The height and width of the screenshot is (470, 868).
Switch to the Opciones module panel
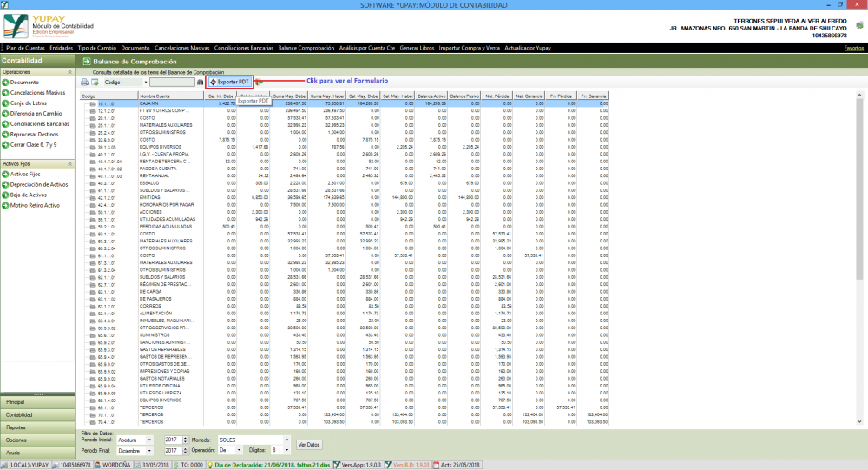[37, 440]
